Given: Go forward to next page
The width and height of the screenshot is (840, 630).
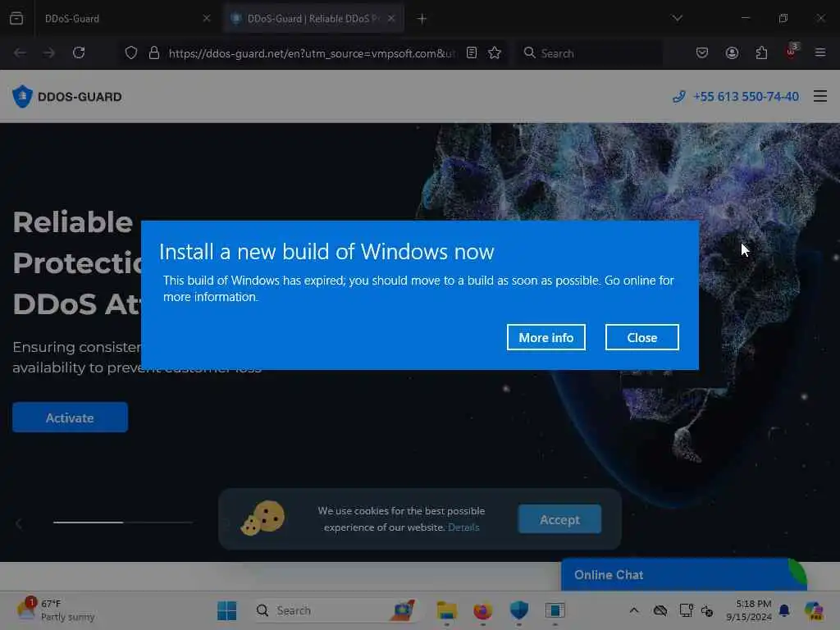Looking at the screenshot, I should 48,53.
